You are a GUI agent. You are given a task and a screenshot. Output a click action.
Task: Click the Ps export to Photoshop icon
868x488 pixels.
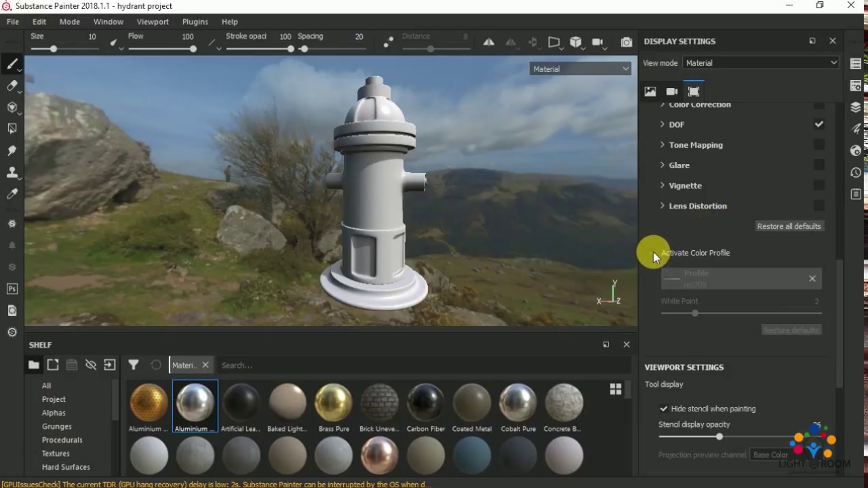click(x=12, y=289)
